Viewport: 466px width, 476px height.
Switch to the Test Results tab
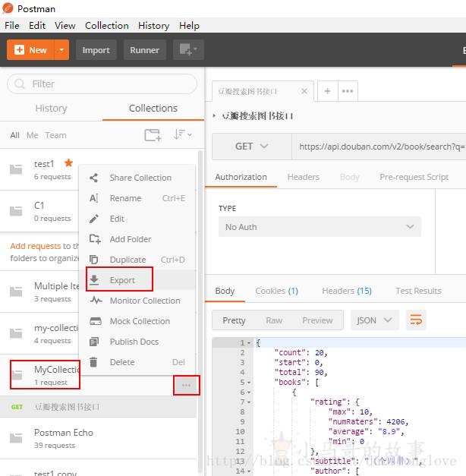[x=418, y=291]
